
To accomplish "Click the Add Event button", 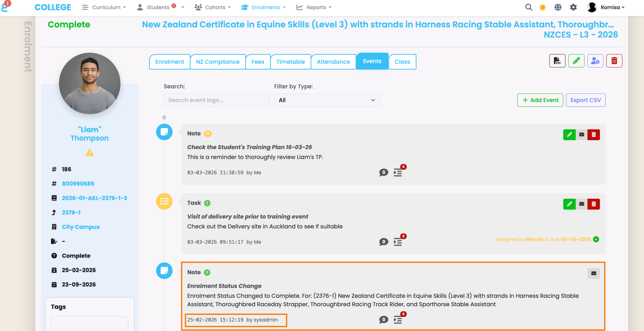I will click(x=540, y=100).
